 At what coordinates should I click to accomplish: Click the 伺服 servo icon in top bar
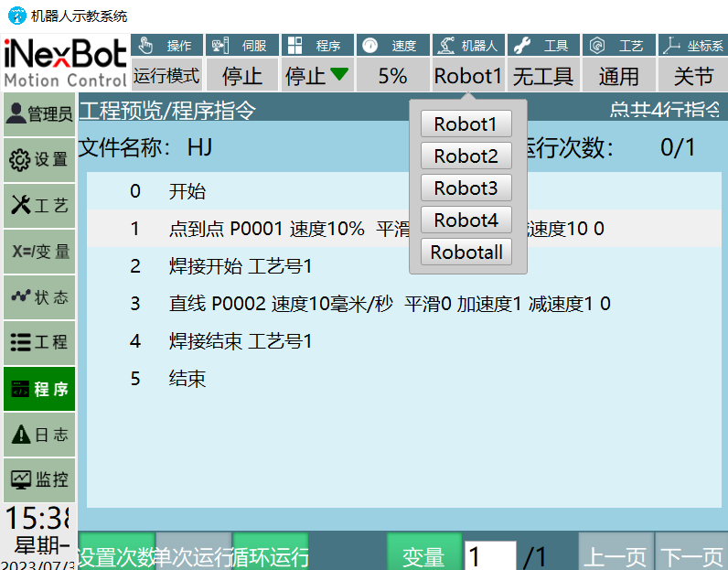[x=220, y=45]
